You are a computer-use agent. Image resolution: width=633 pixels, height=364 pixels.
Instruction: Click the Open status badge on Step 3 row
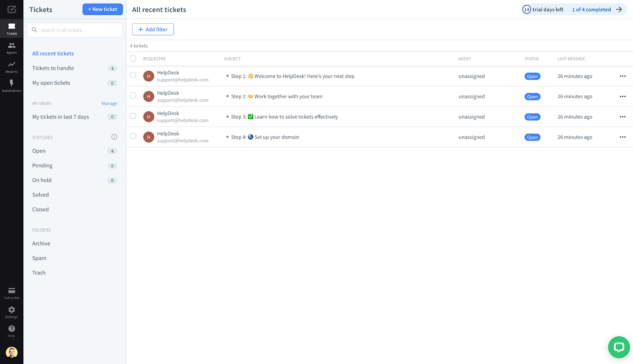pos(532,117)
